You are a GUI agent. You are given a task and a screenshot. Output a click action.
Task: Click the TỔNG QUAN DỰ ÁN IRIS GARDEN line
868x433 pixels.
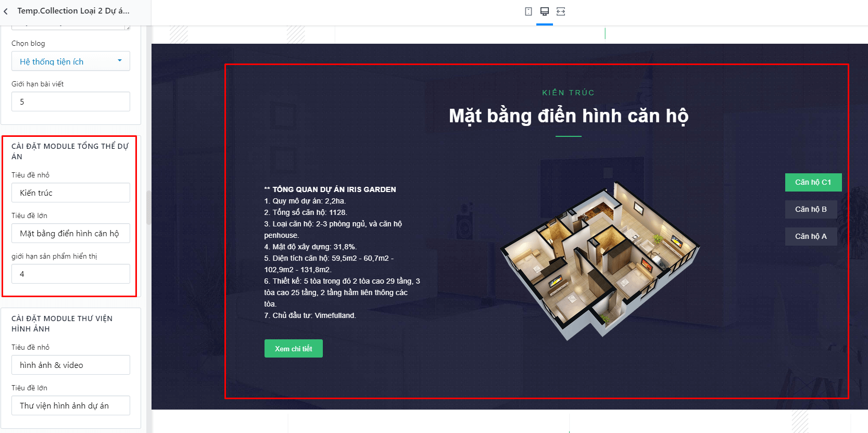coord(330,189)
